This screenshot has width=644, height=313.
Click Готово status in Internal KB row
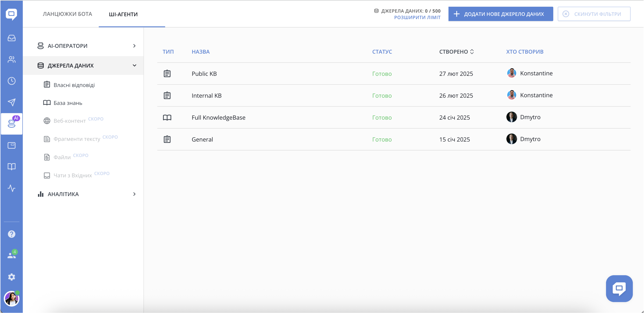382,96
